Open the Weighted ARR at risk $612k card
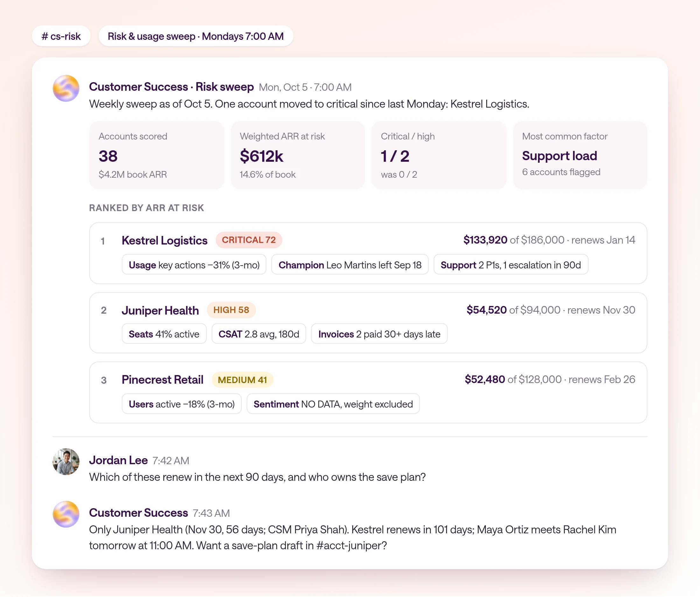Image resolution: width=700 pixels, height=597 pixels. (x=297, y=155)
